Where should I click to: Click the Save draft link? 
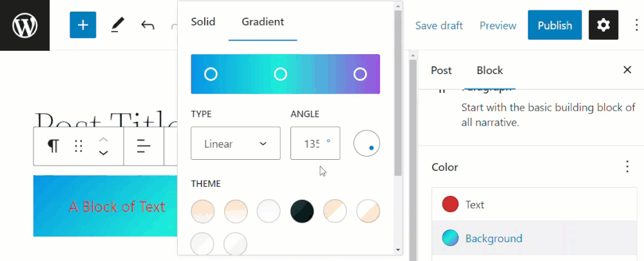(439, 26)
